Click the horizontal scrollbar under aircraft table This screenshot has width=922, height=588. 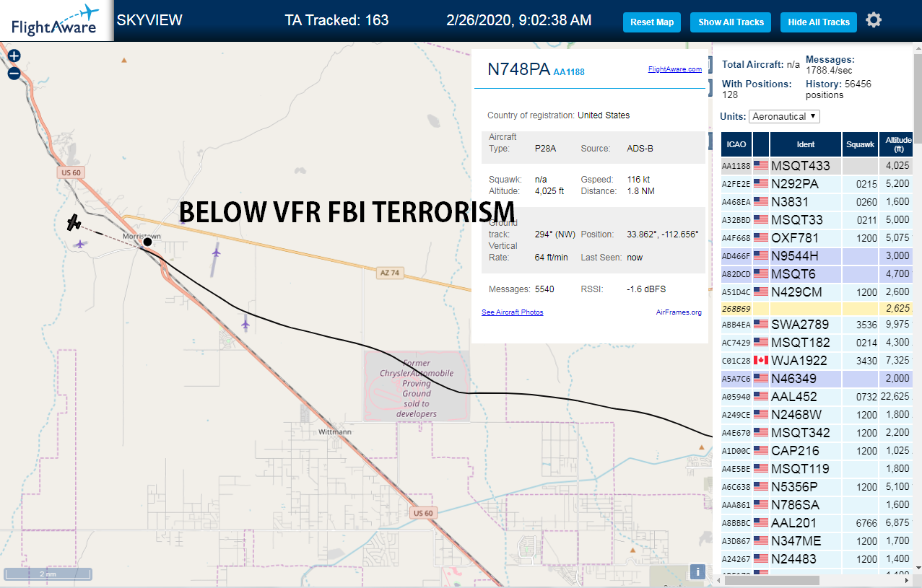click(770, 580)
